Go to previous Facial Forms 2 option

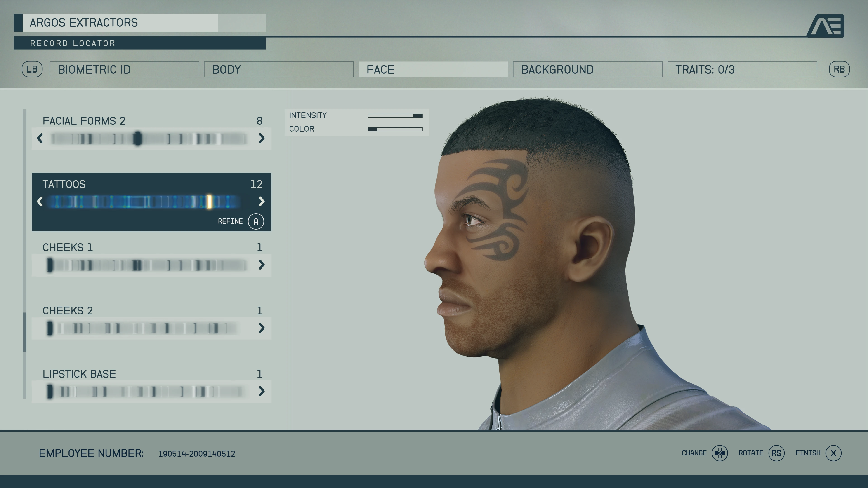(40, 138)
